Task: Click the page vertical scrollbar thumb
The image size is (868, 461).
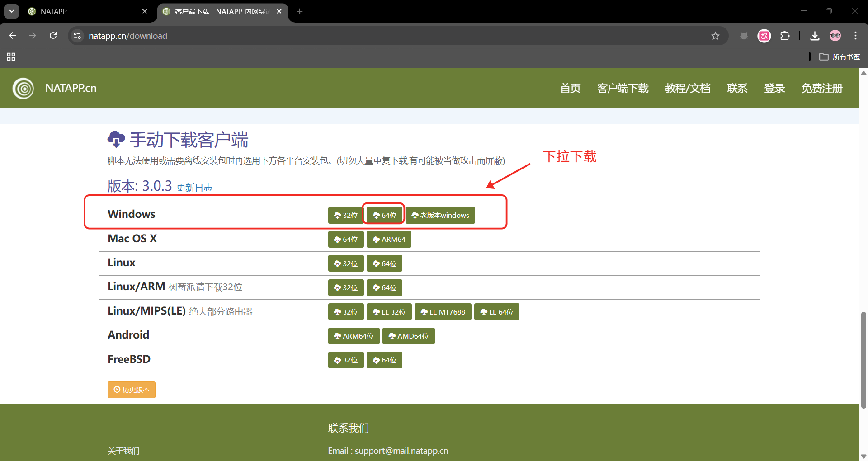Action: [863, 360]
